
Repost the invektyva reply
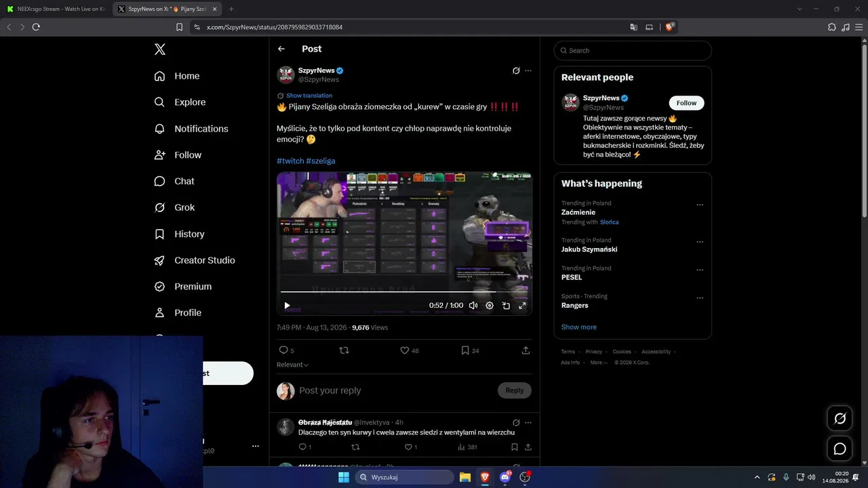tap(356, 447)
